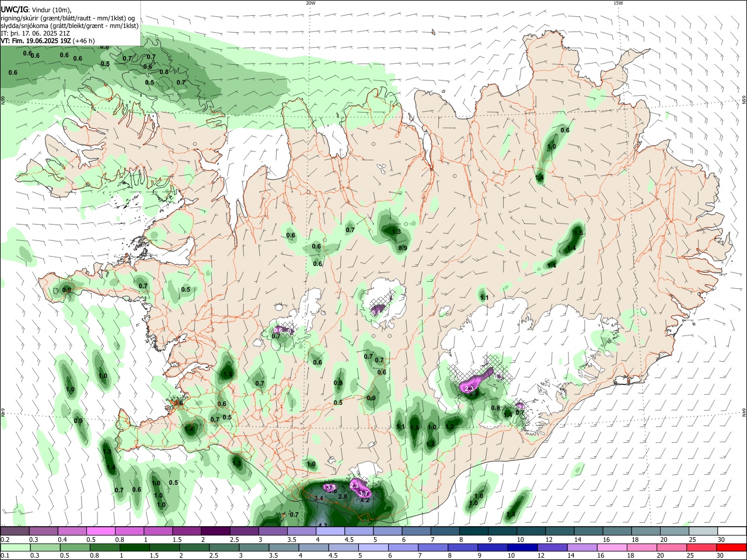Select the '4.2' precipitation value label

click(x=365, y=501)
